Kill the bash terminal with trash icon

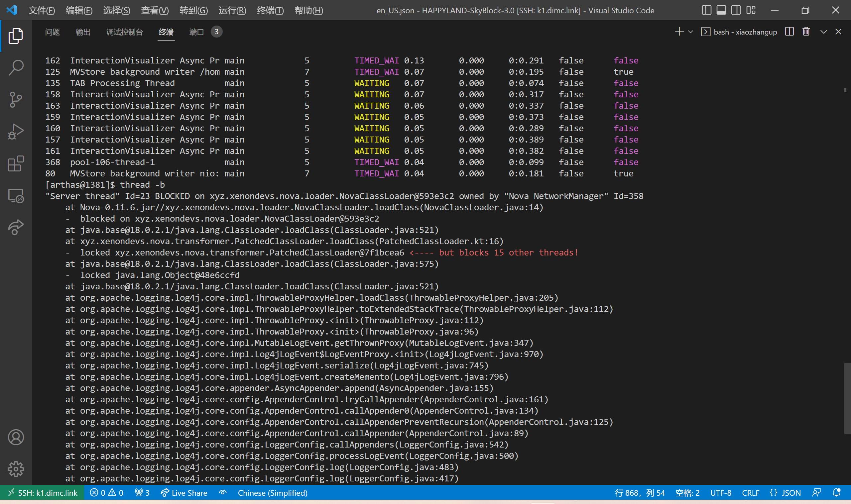806,31
